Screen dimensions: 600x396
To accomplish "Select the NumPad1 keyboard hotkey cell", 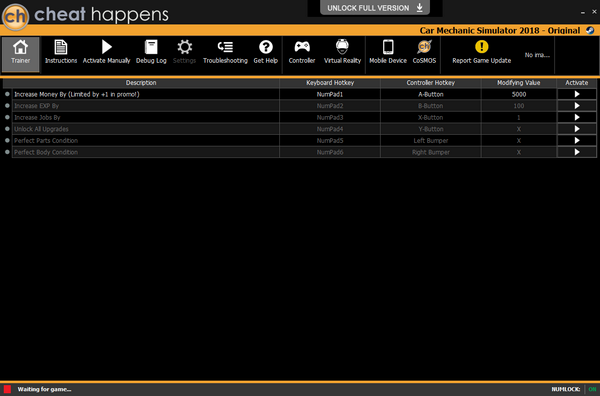I will [330, 94].
